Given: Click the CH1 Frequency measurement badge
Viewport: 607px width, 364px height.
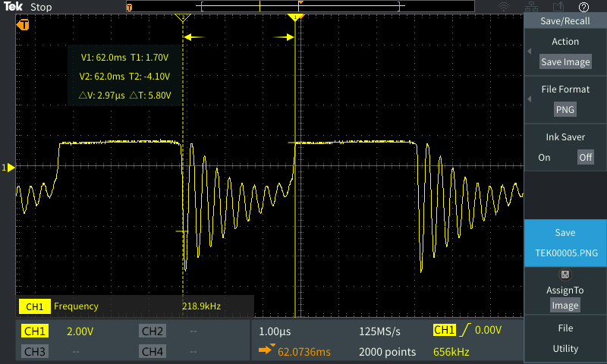Looking at the screenshot, I should tap(34, 307).
